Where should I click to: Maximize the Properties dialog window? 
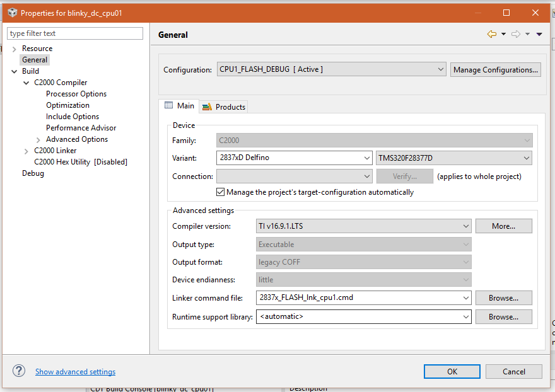tap(506, 13)
